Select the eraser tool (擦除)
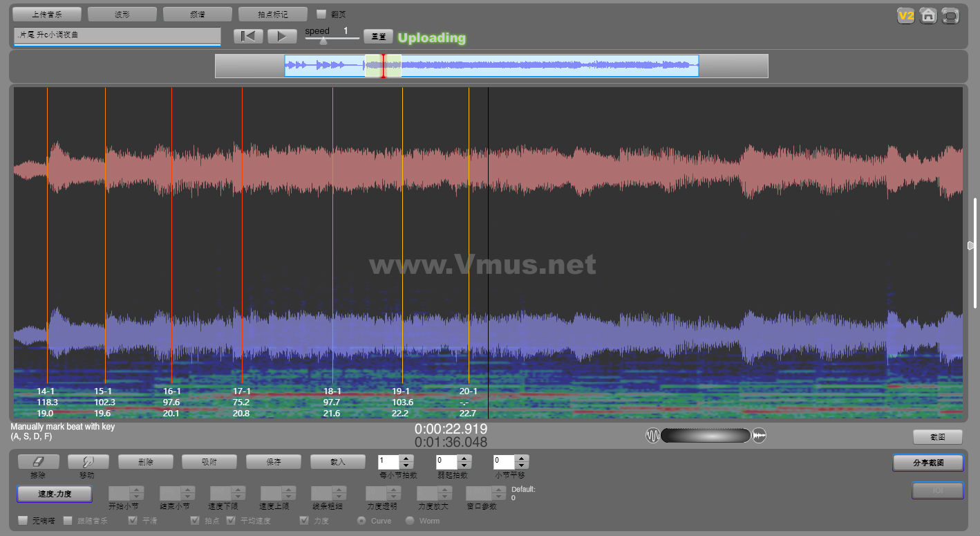980x536 pixels. [39, 461]
